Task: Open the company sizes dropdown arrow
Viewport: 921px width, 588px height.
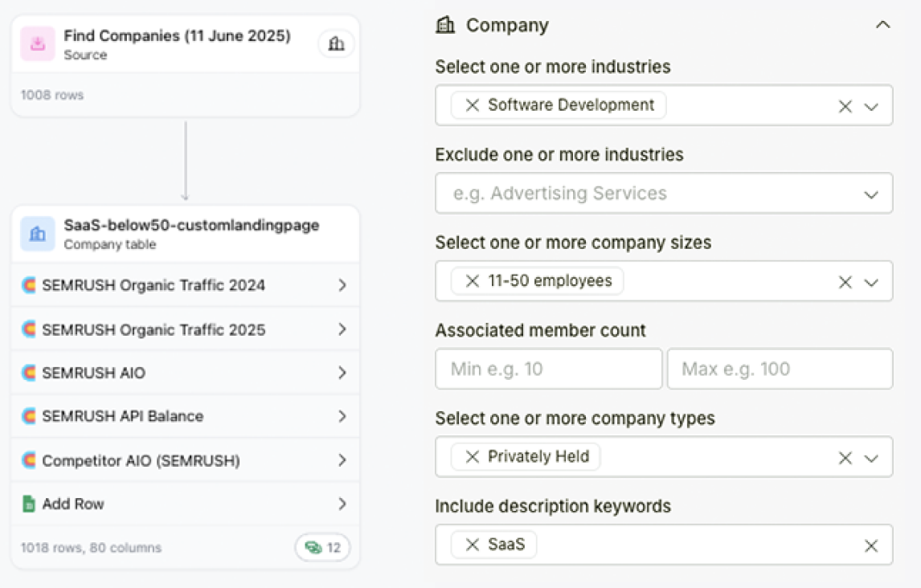Action: [872, 283]
